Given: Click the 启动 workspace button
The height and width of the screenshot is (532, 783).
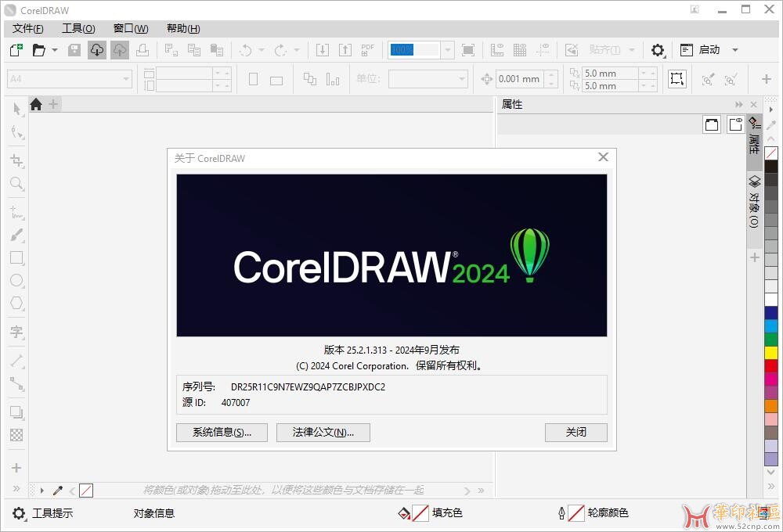Looking at the screenshot, I should point(701,50).
